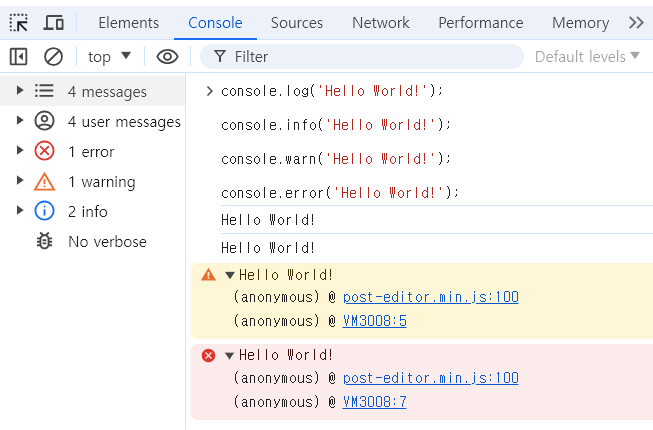Expand the 4 user messages group

click(x=19, y=122)
